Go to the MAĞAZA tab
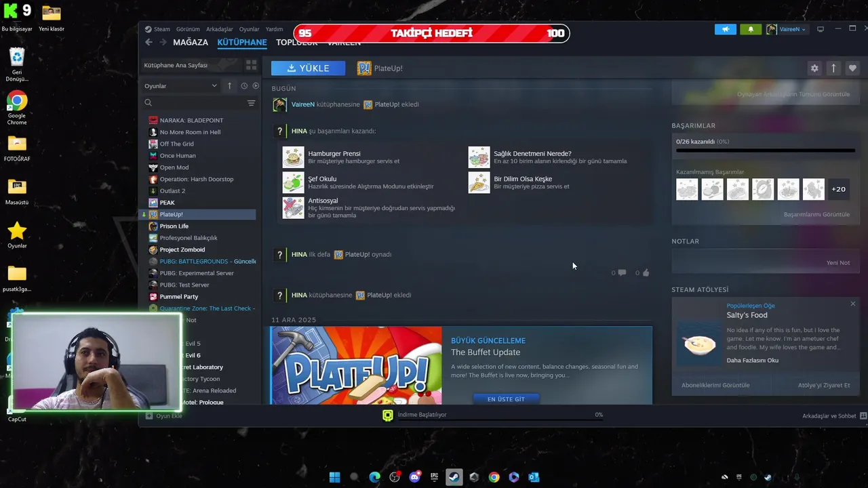Viewport: 868px width, 488px height. [x=191, y=42]
